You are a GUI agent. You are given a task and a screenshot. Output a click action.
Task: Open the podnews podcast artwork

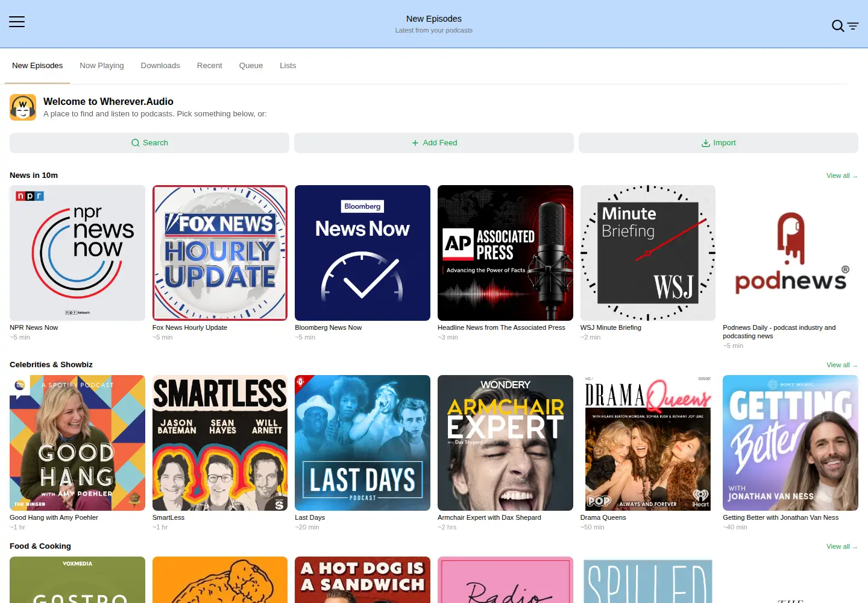(x=790, y=253)
